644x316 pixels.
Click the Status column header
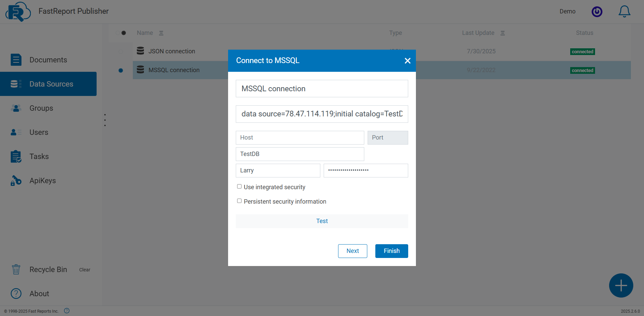pyautogui.click(x=585, y=33)
